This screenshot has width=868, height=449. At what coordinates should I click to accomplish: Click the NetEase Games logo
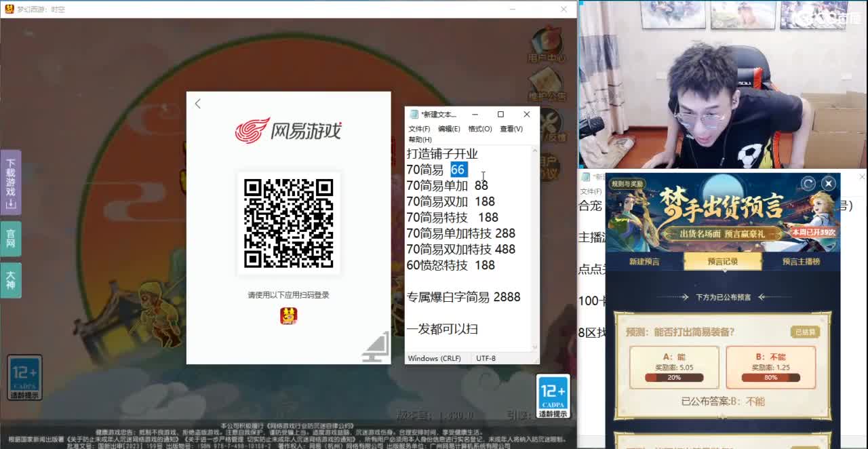tap(288, 130)
